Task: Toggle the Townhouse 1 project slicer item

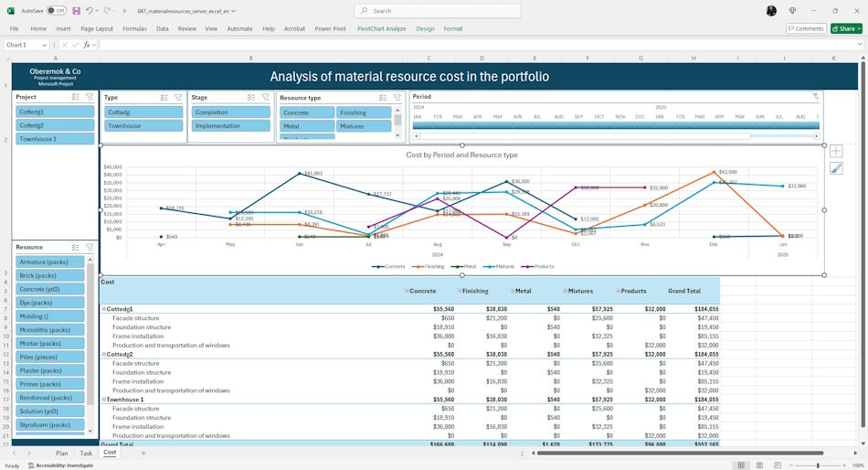Action: [x=55, y=139]
